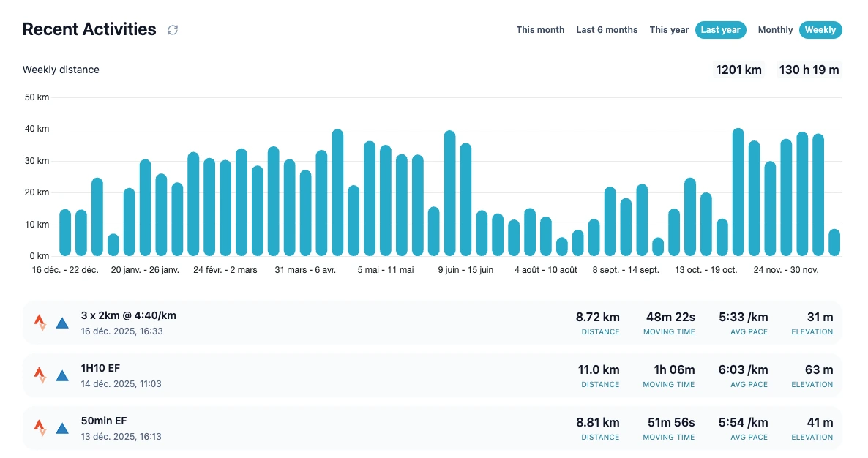Screen dimensions: 868x458
Task: Click Strava logo on 3 x 2km activity
Action: point(40,322)
